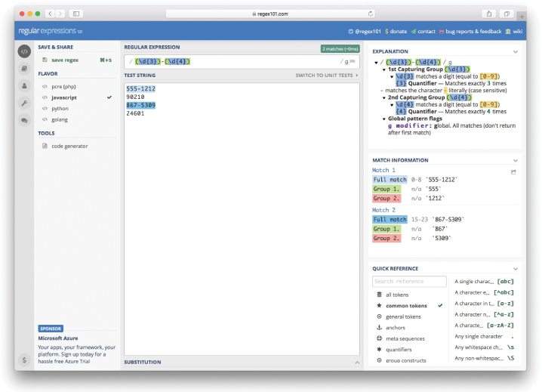The width and height of the screenshot is (542, 392).
Task: Select the golang flavor
Action: click(x=60, y=119)
